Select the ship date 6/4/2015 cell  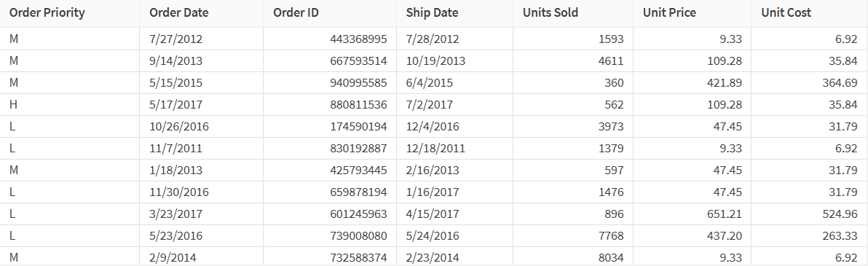[x=455, y=83]
